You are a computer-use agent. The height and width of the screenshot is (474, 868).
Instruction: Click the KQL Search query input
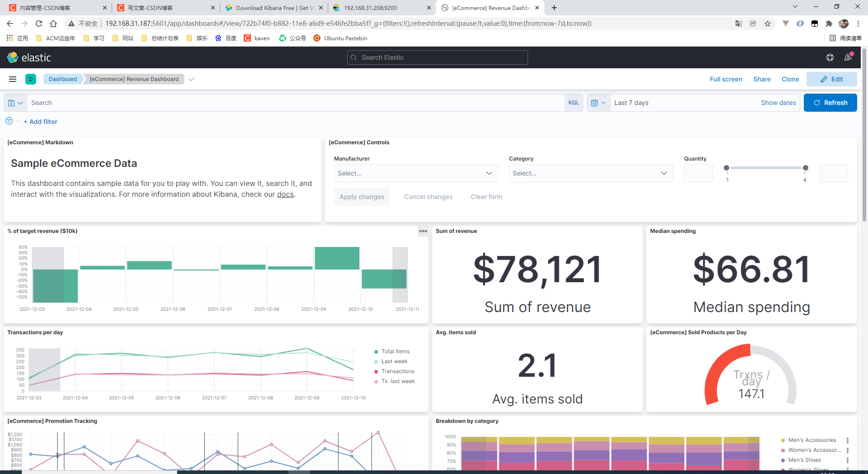click(296, 103)
